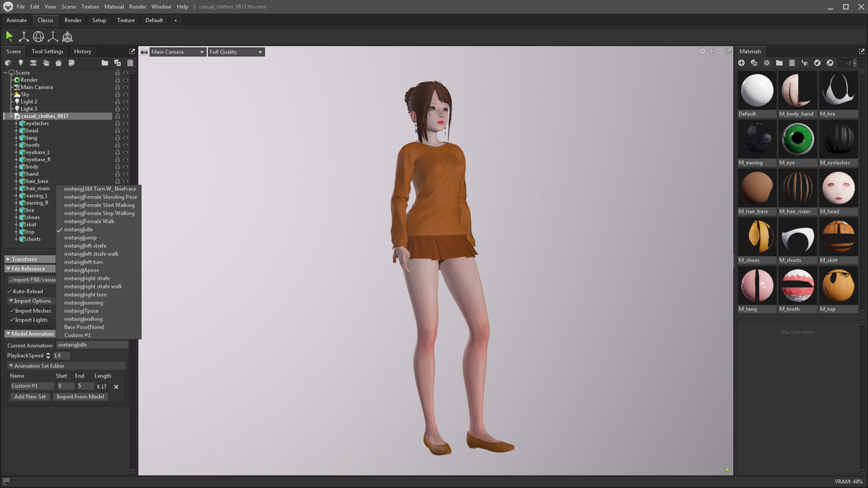Add a fog object to scene
This screenshot has height=488, width=868.
[x=46, y=63]
